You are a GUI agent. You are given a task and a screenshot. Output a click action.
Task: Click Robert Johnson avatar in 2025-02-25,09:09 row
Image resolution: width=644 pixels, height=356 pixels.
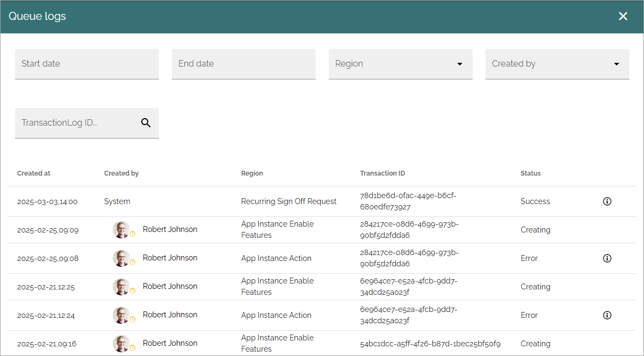(121, 230)
